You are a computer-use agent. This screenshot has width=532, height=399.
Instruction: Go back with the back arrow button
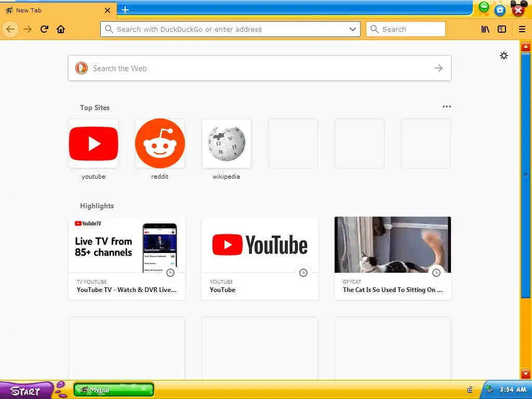click(x=10, y=29)
